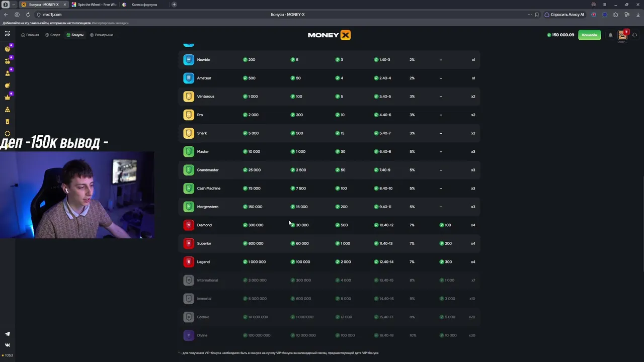Reload the page with refresh icon
The width and height of the screenshot is (644, 362).
pos(28,15)
